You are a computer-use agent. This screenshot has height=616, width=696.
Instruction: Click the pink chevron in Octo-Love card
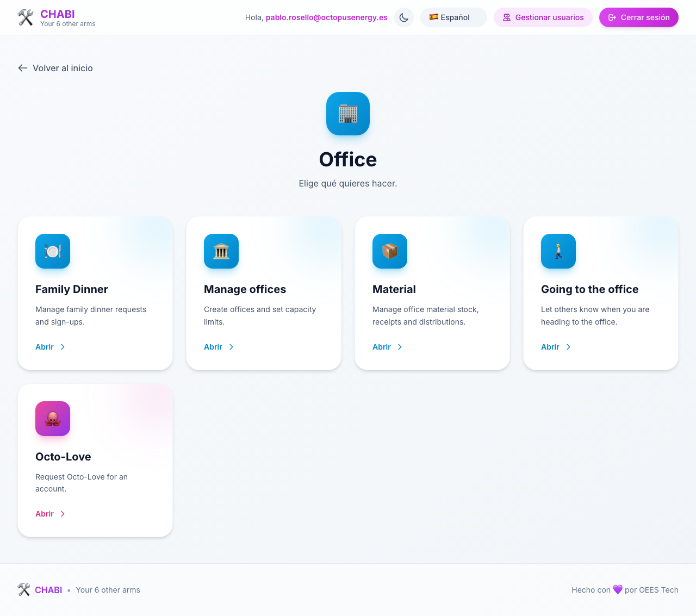63,514
